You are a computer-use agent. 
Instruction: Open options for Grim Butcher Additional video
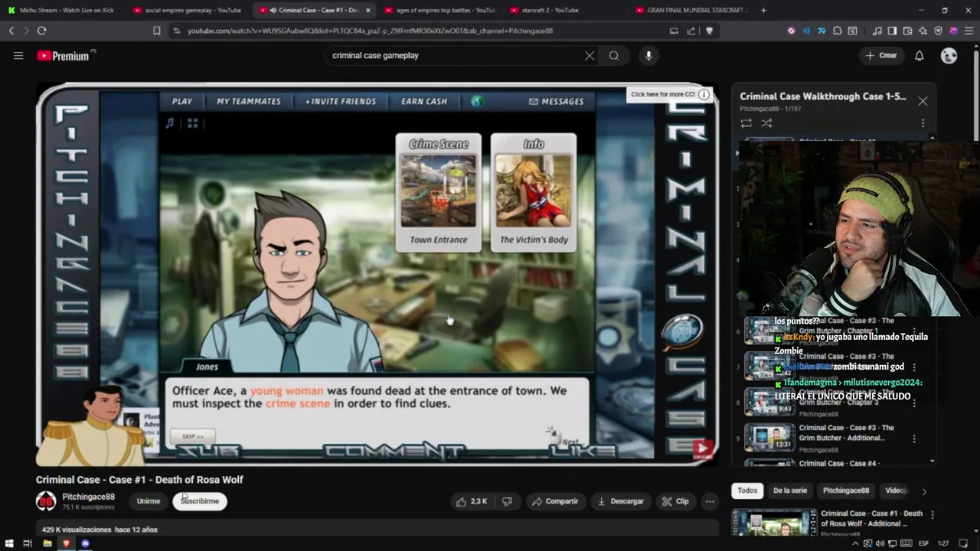click(913, 439)
